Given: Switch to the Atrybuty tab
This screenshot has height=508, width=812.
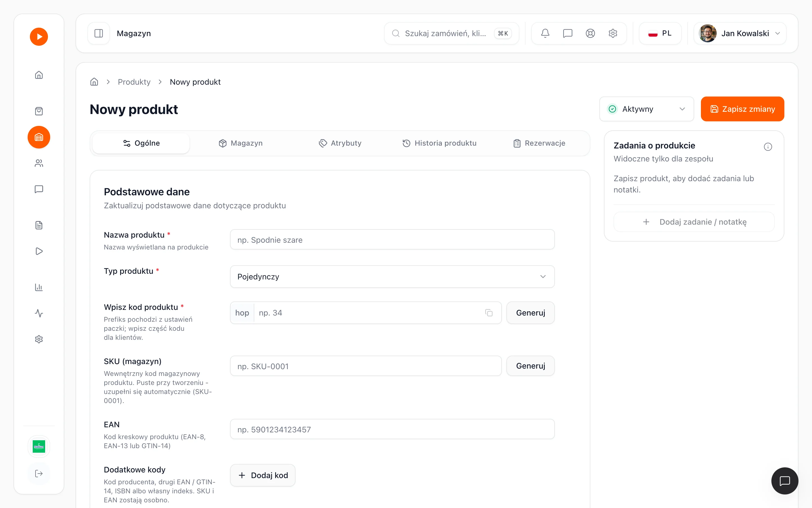Looking at the screenshot, I should point(340,143).
